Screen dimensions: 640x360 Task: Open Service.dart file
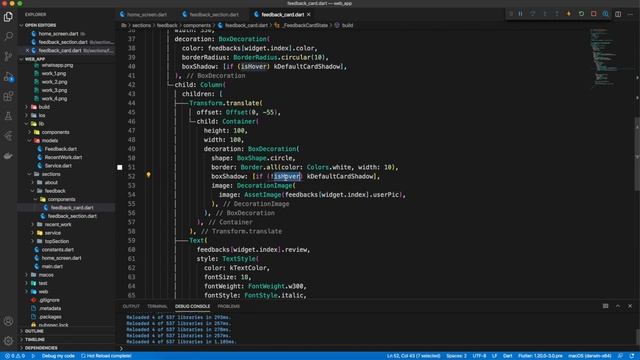[58, 166]
